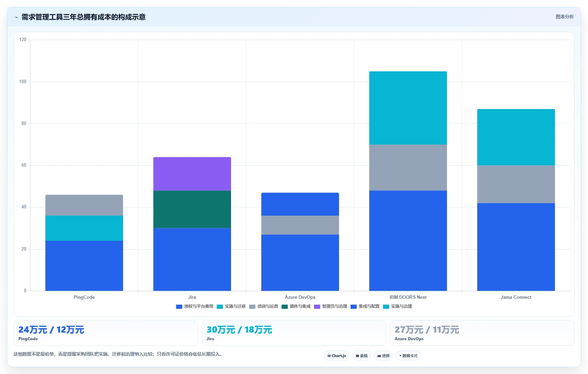Click the grey segment of Jama Connect bar
Screen dimensions: 588x374
[516, 184]
